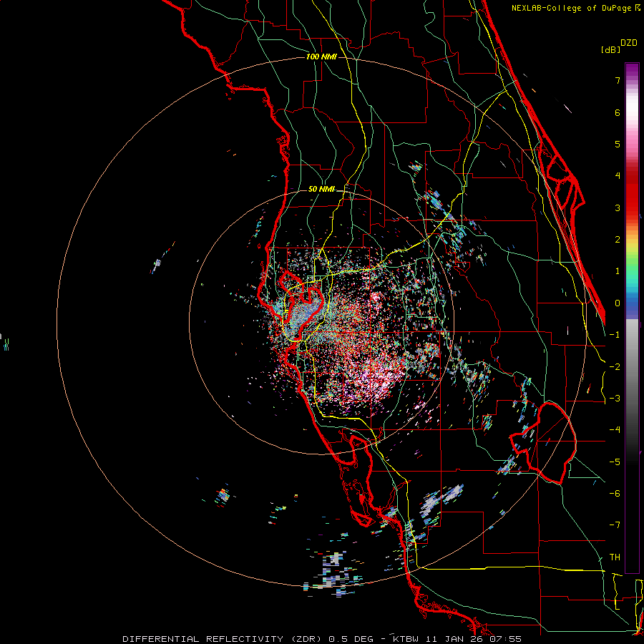Click the -6 value on color scale
Image resolution: width=644 pixels, height=644 pixels.
point(615,494)
